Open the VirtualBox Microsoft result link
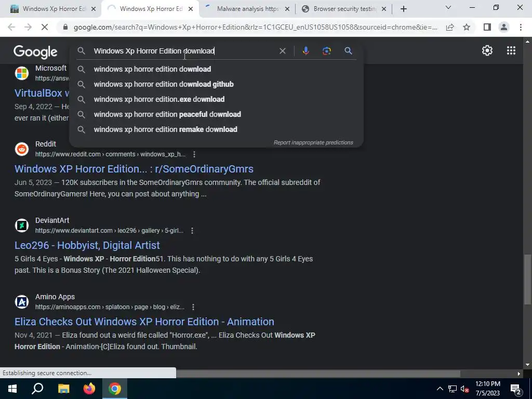 42,93
